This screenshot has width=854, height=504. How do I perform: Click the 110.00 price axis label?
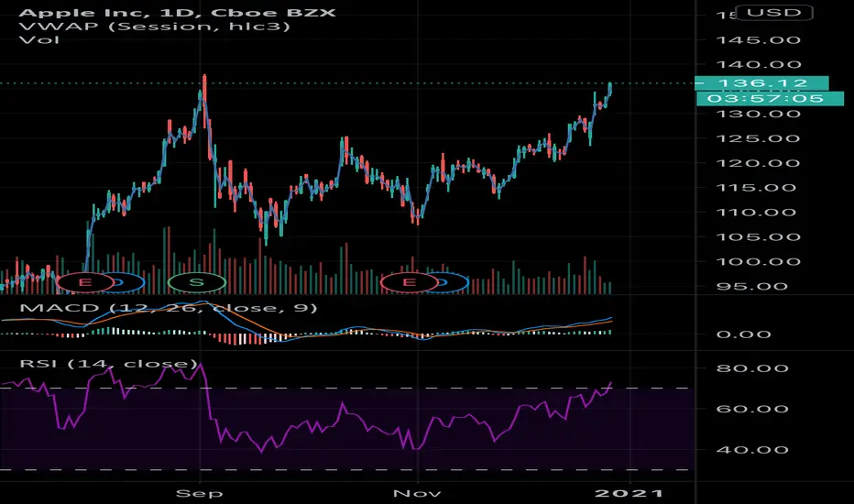pyautogui.click(x=758, y=213)
